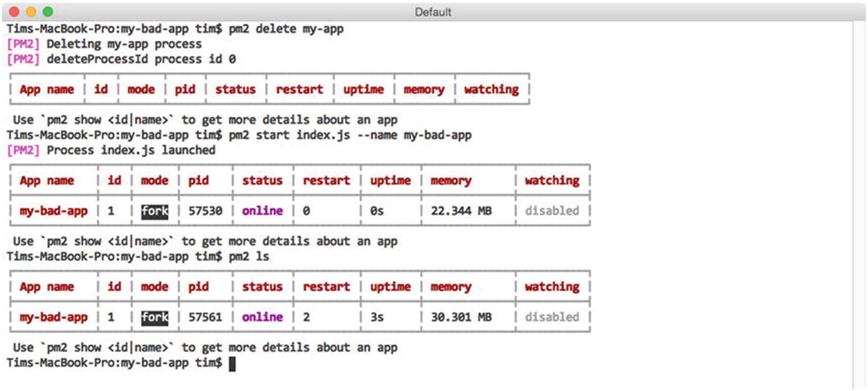This screenshot has width=868, height=391.
Task: Place cursor at the final prompt cursor block
Action: click(x=232, y=363)
